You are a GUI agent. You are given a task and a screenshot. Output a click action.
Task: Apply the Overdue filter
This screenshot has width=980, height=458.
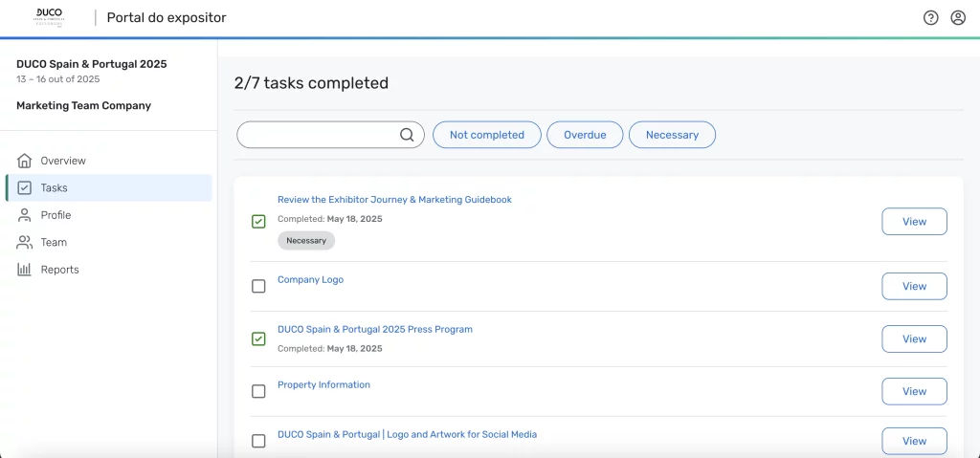click(x=585, y=135)
